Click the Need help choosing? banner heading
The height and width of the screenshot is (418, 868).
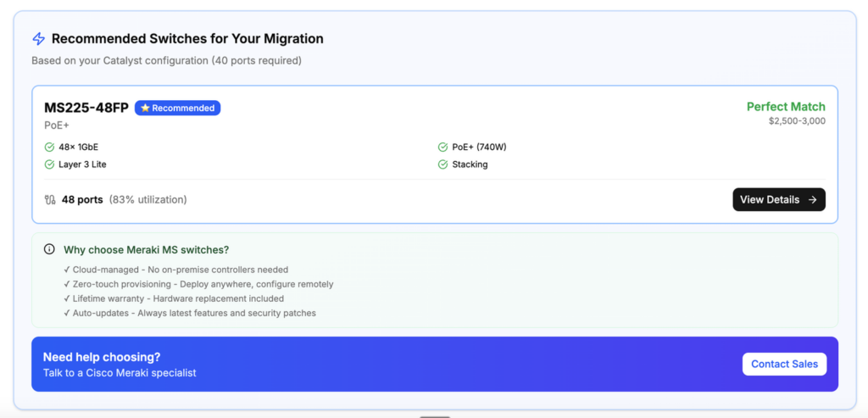click(x=102, y=357)
